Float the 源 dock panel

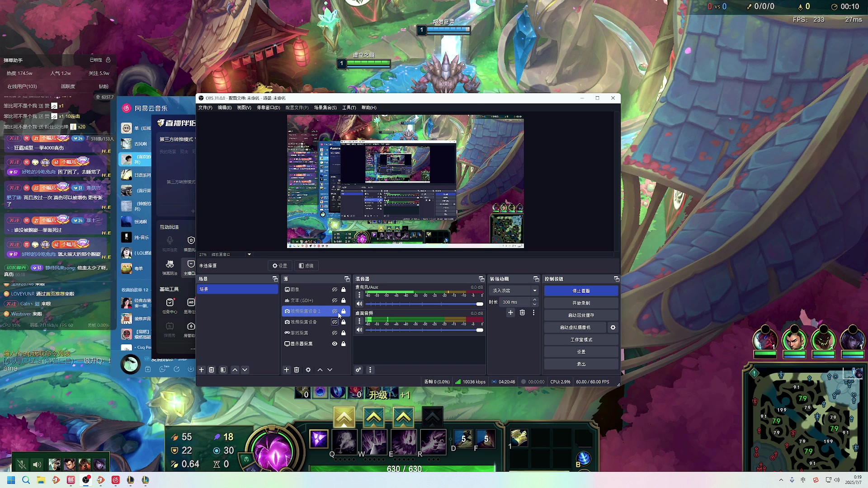click(x=347, y=279)
